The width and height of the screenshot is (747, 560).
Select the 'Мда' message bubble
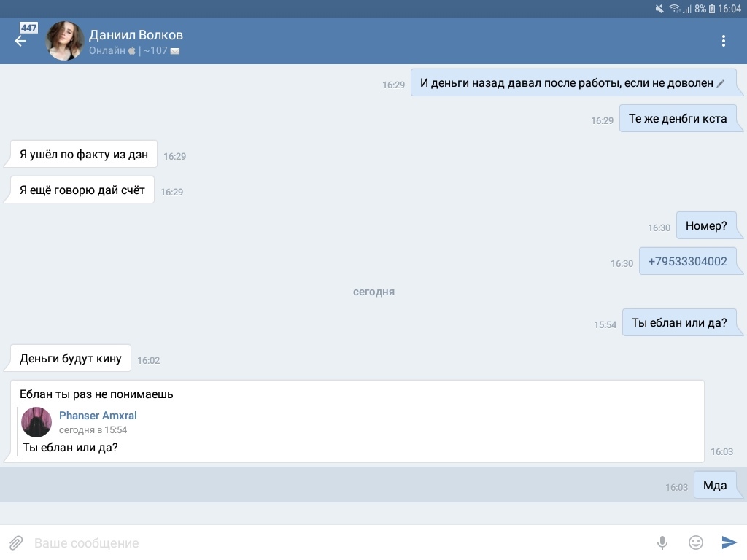tap(715, 486)
